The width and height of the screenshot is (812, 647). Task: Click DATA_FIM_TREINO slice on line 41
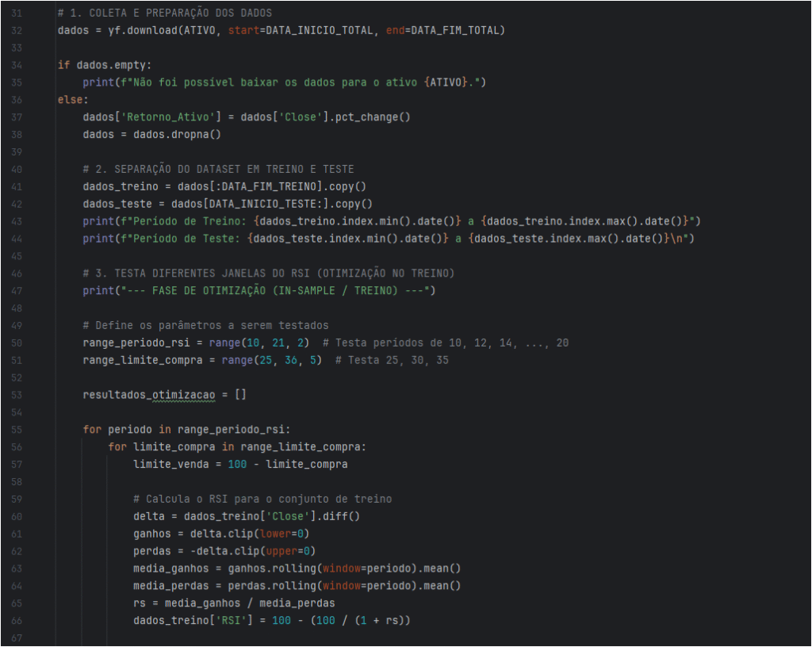tap(262, 186)
